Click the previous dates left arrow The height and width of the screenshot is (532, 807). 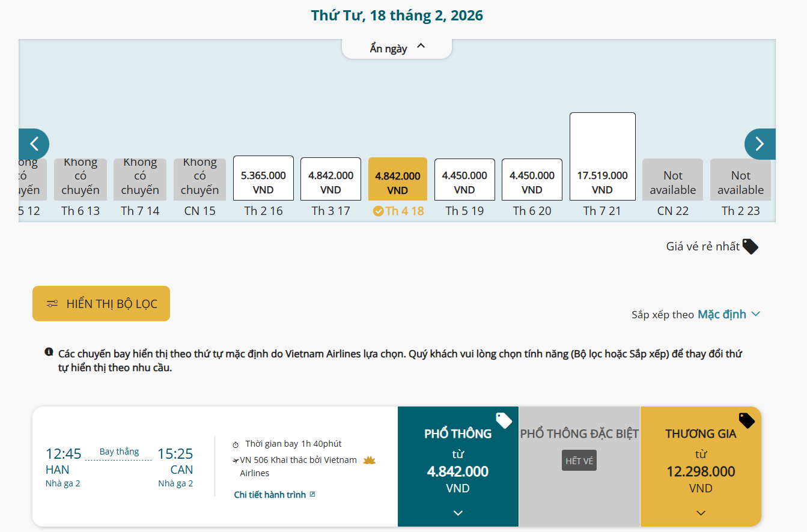point(34,144)
